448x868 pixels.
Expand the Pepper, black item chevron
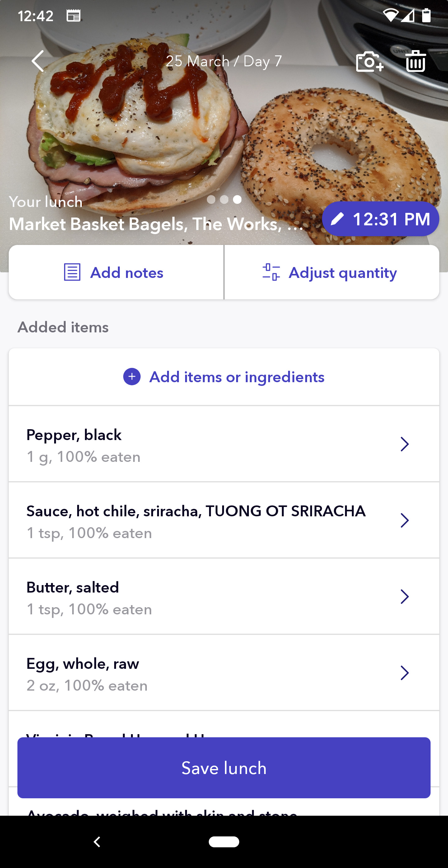(404, 444)
